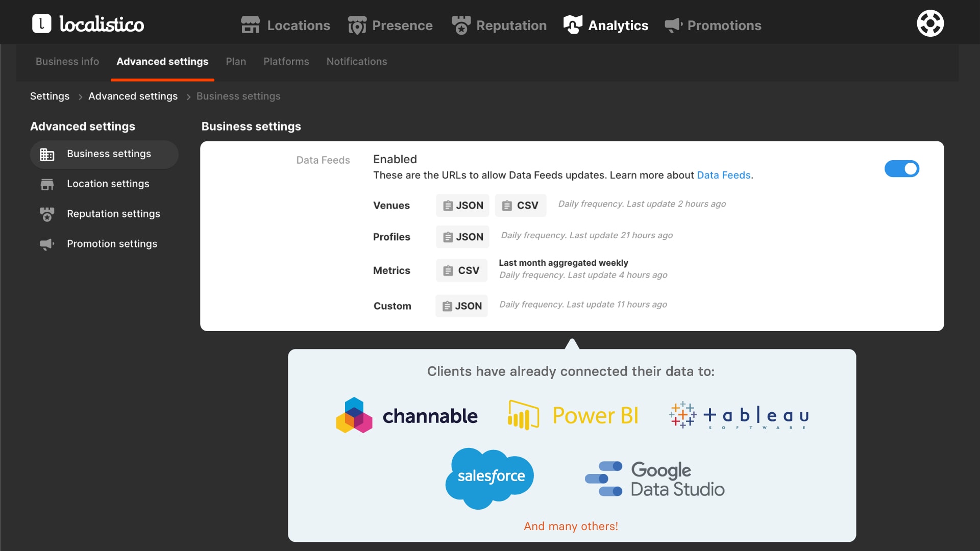This screenshot has height=551, width=980.
Task: Copy the Venues JSON feed URL
Action: pyautogui.click(x=462, y=206)
